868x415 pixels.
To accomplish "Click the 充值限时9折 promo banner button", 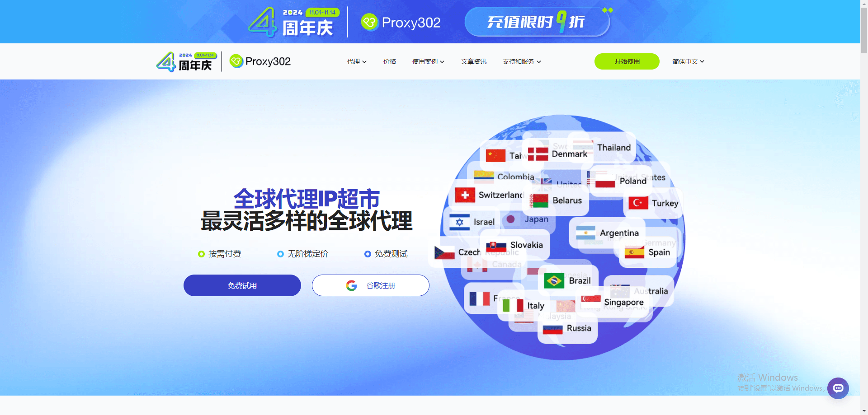I will 538,22.
